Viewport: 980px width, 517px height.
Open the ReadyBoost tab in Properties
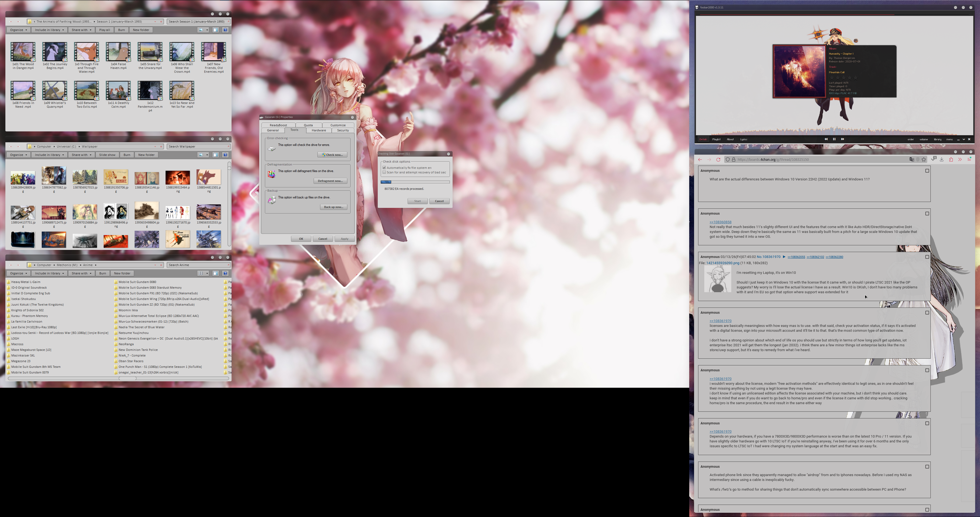278,125
